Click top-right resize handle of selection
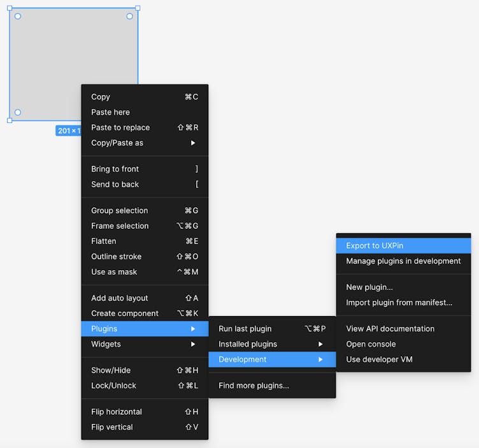This screenshot has height=448, width=479. pos(138,8)
